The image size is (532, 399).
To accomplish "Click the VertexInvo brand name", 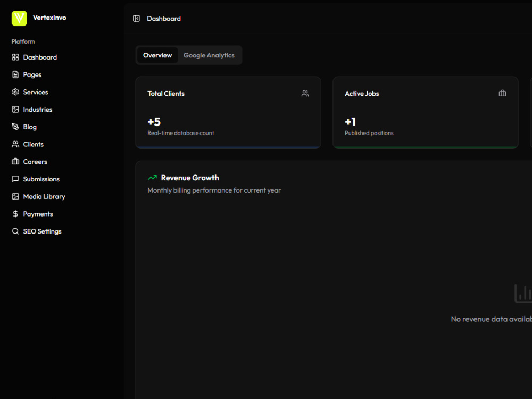I will coord(49,18).
